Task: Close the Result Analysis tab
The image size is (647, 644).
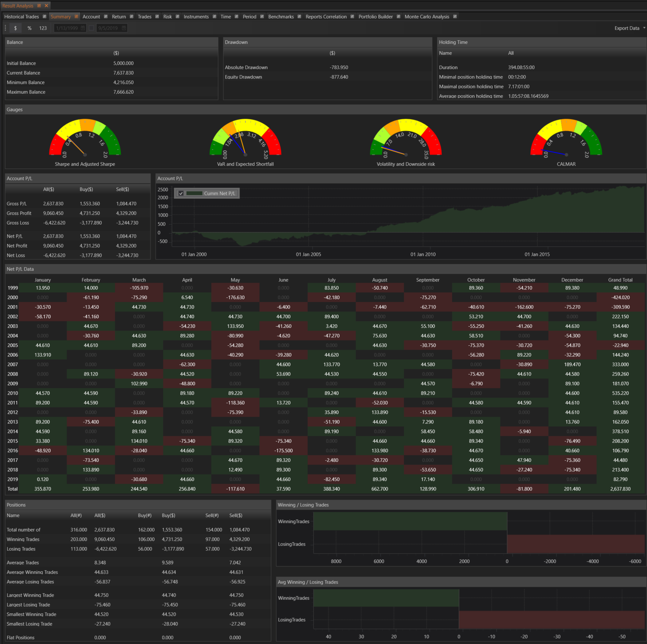Action: [47, 6]
